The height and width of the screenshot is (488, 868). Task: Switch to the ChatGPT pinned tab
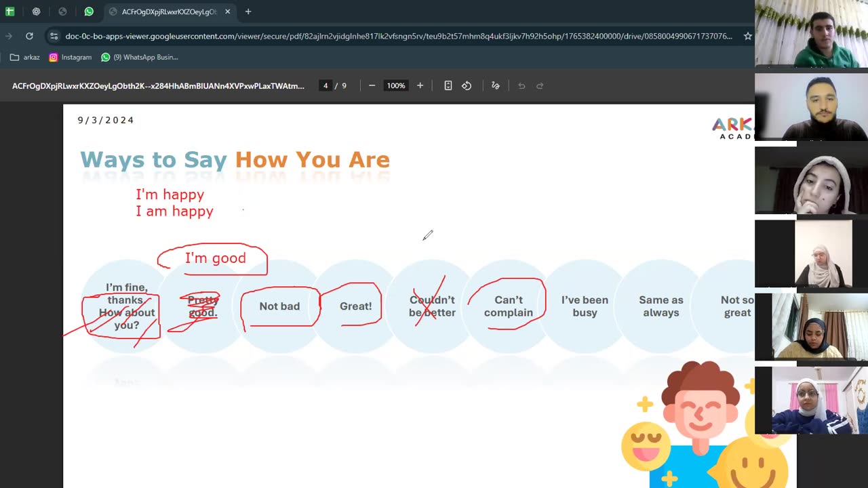[x=36, y=12]
